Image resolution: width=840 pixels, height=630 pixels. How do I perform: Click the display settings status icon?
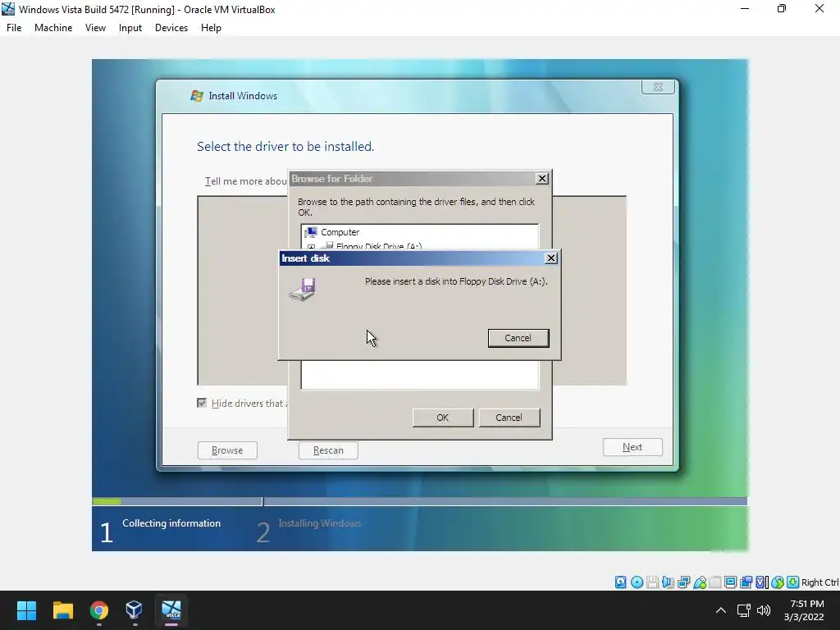click(730, 582)
